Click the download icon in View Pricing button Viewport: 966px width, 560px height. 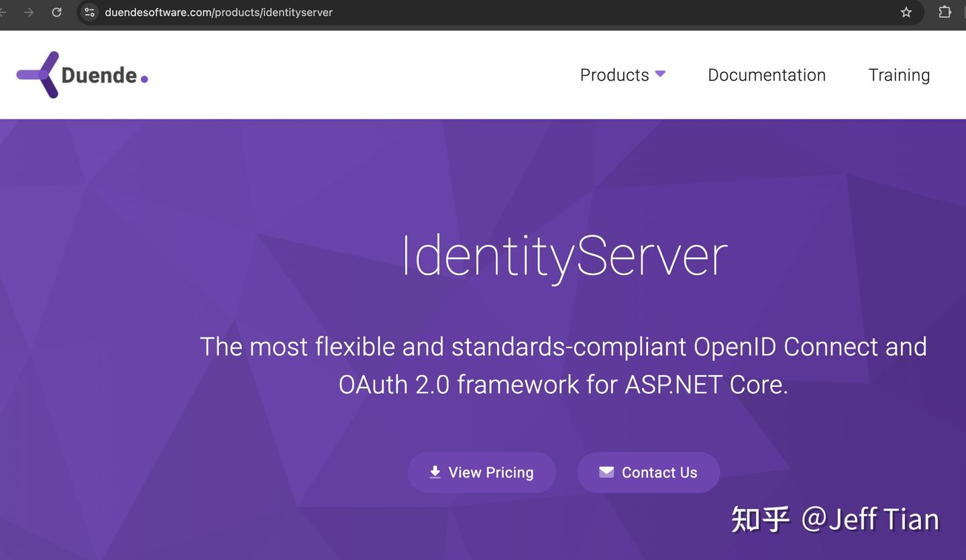pos(434,471)
